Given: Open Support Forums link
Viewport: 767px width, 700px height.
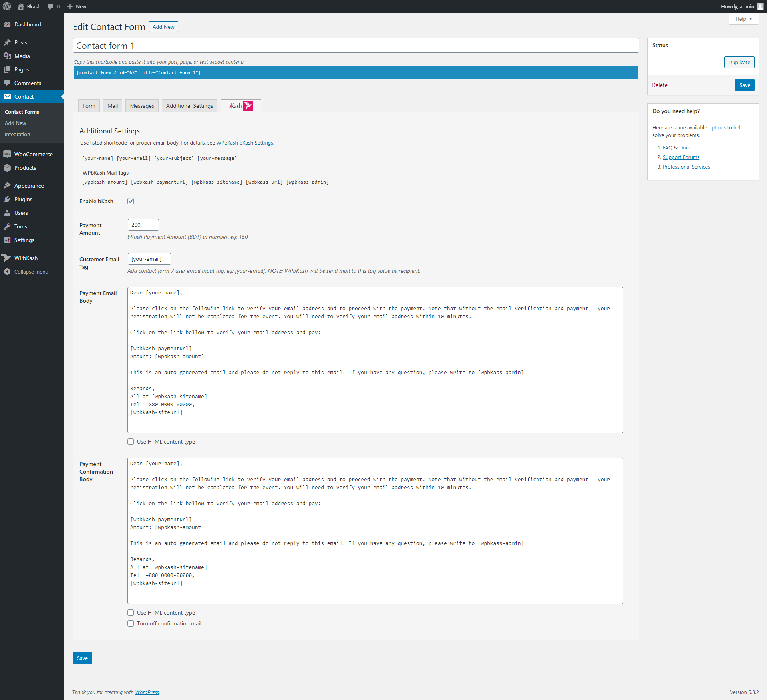Looking at the screenshot, I should [x=681, y=157].
